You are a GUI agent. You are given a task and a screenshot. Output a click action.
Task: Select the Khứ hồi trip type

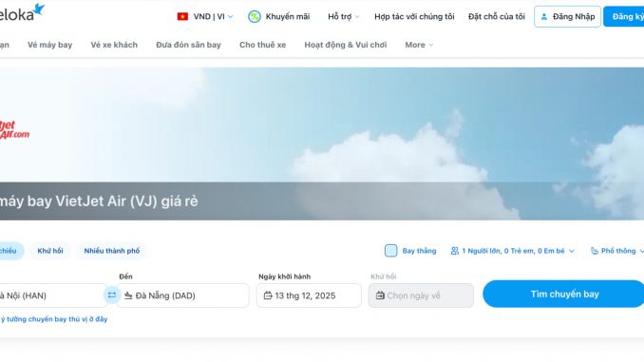(50, 251)
